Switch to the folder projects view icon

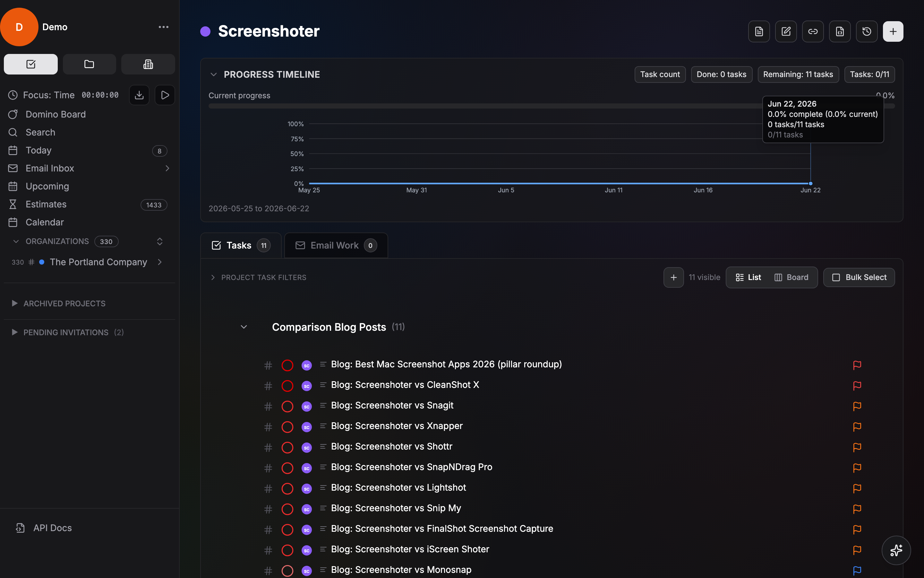click(89, 64)
